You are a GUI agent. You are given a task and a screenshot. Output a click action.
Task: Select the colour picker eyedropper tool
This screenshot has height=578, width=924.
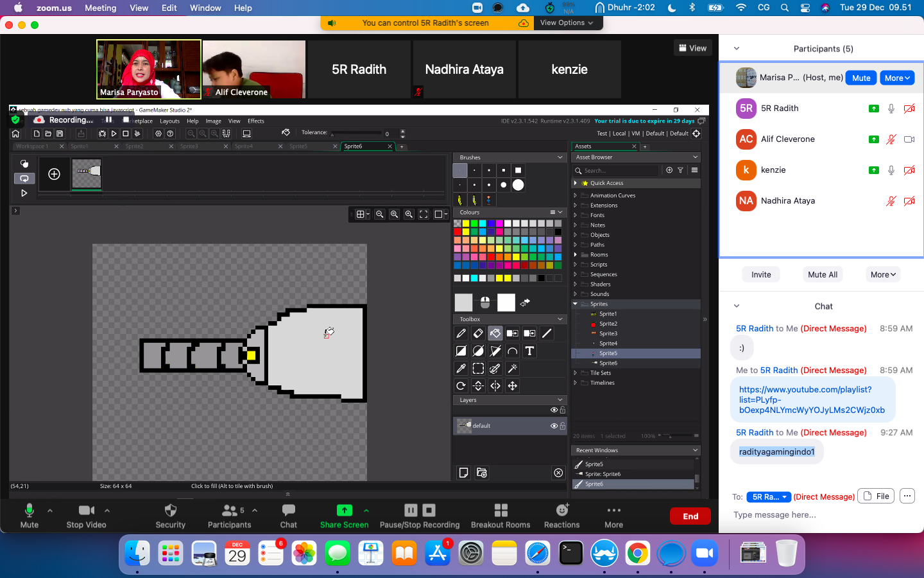click(461, 368)
